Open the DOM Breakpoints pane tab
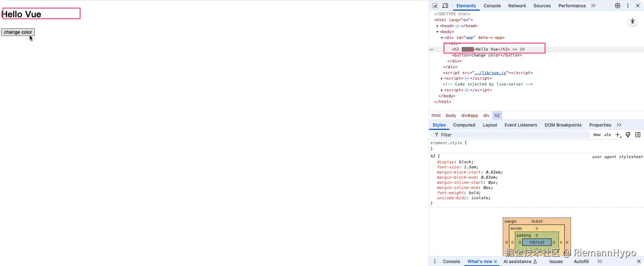Viewport: 644px width, 266px height. click(563, 125)
